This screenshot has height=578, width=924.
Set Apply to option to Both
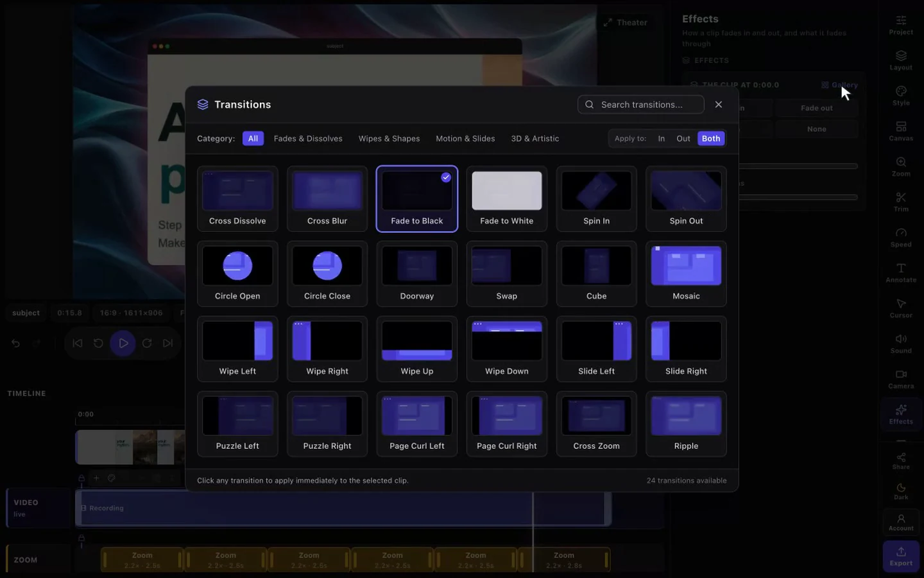(711, 138)
